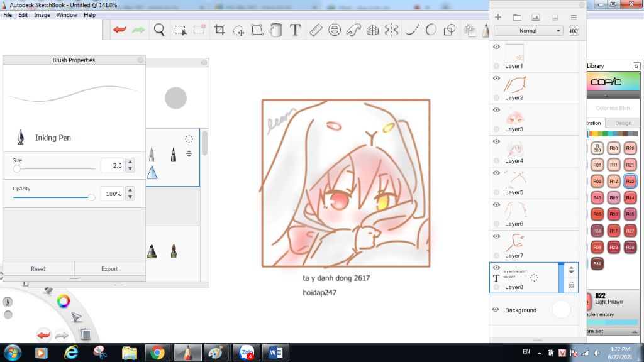
Task: Click the Background layer color circle
Action: (562, 309)
